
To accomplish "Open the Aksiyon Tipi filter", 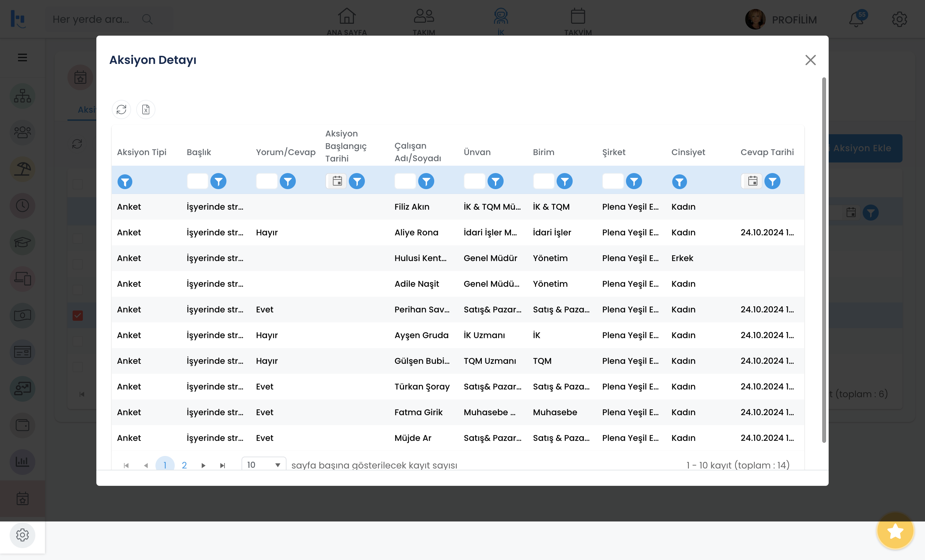I will point(125,182).
